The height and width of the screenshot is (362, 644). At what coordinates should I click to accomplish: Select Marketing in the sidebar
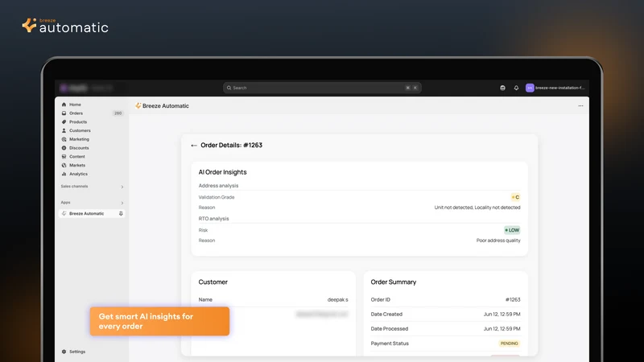pos(79,139)
